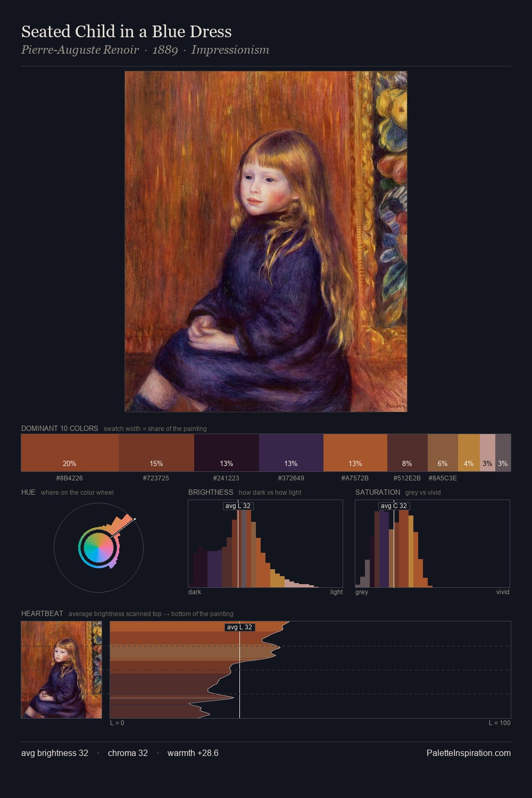Click the 'warmth +28.6' footer stat
The image size is (532, 798).
click(193, 753)
